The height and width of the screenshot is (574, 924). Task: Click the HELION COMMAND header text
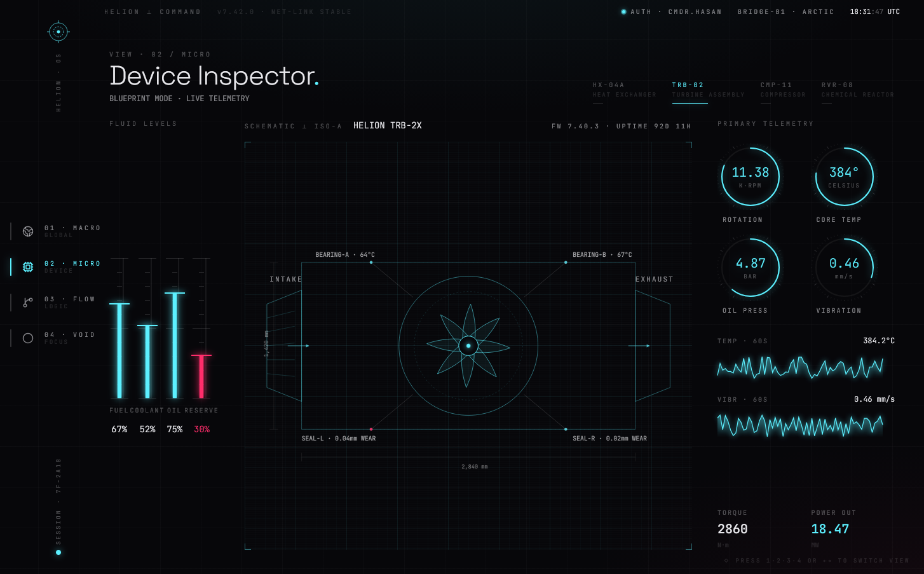point(153,12)
